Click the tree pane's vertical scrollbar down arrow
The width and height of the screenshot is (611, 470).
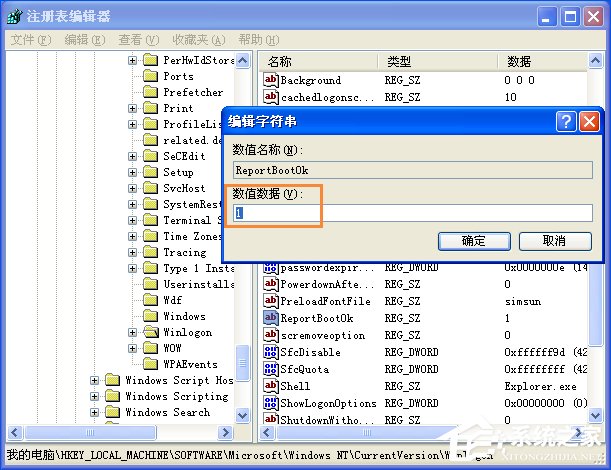pyautogui.click(x=242, y=415)
